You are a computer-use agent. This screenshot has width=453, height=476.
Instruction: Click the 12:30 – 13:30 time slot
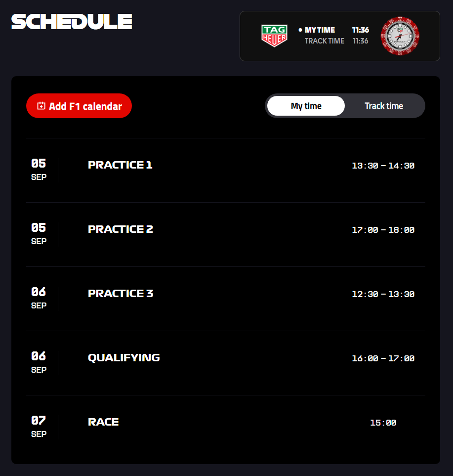pos(383,295)
